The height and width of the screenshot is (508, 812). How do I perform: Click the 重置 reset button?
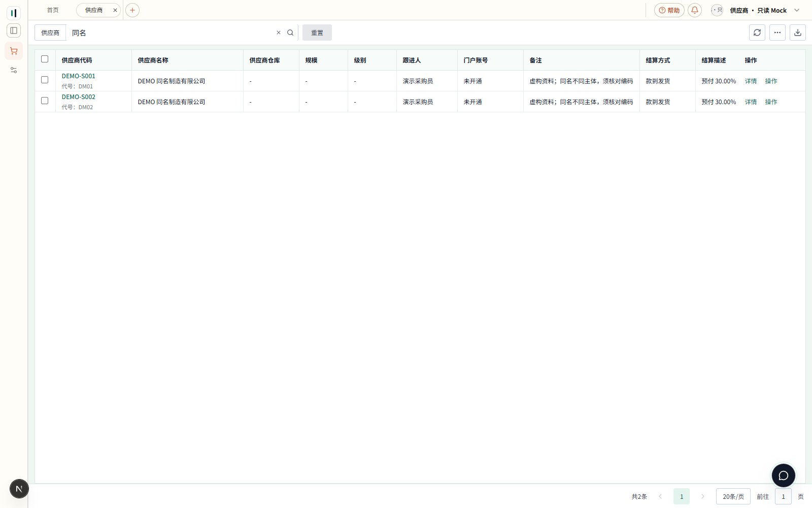pos(317,33)
